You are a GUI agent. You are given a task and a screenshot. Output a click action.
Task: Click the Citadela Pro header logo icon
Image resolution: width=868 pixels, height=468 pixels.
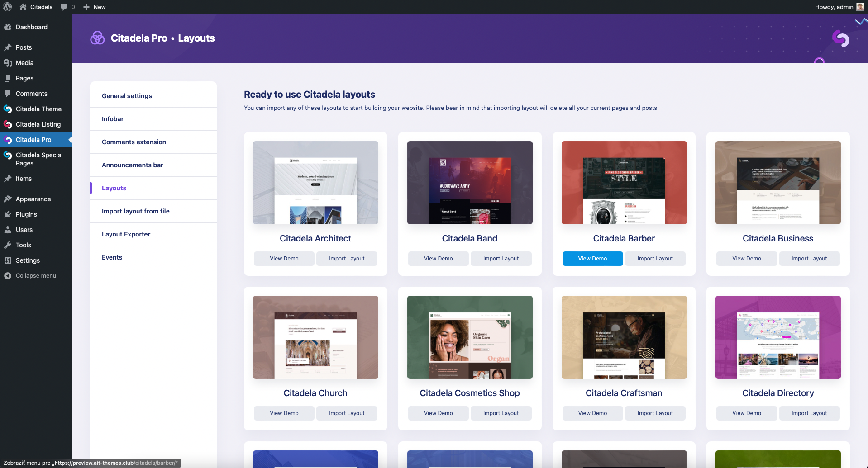(x=97, y=38)
